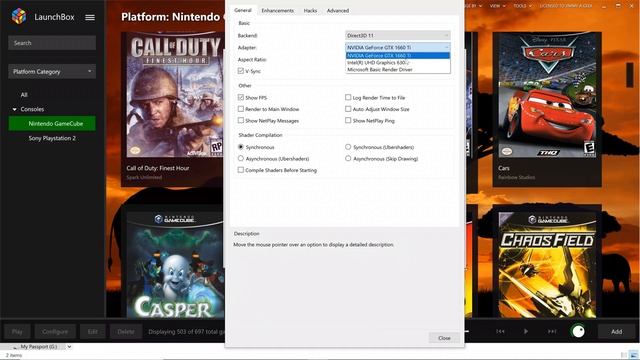The height and width of the screenshot is (360, 640).
Task: Select the Casper game cover
Action: [x=175, y=265]
